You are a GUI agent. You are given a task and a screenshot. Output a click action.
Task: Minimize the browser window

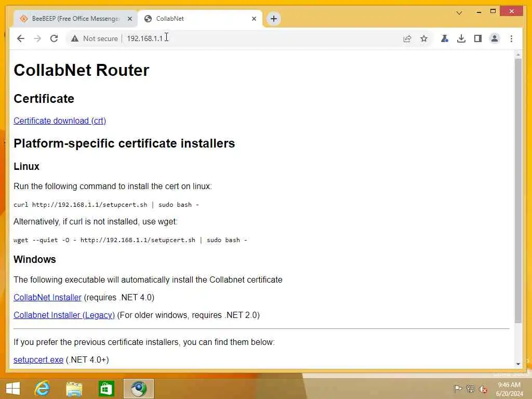pyautogui.click(x=478, y=12)
